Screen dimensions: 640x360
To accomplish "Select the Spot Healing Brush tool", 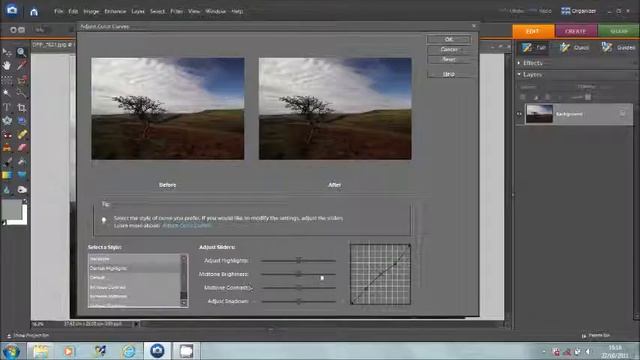I will tap(22, 135).
